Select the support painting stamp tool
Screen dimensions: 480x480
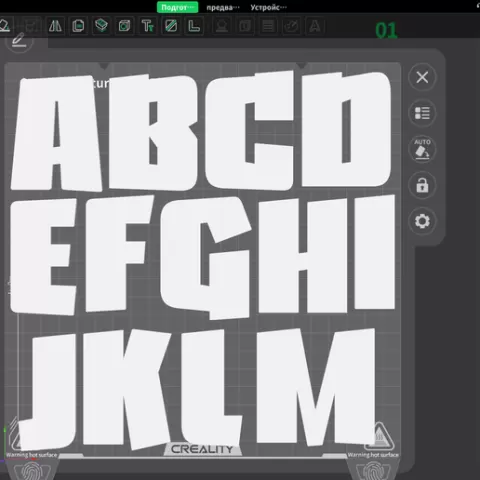[x=222, y=26]
